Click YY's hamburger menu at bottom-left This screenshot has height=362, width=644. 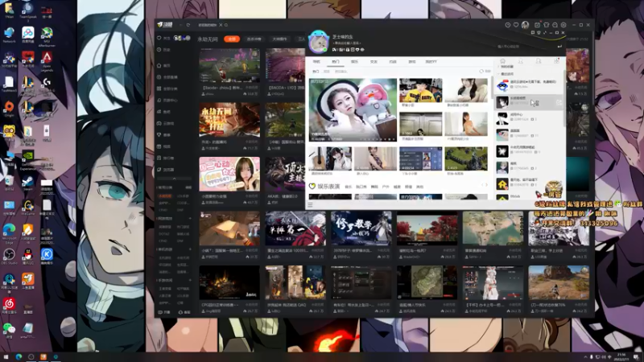pos(310,204)
